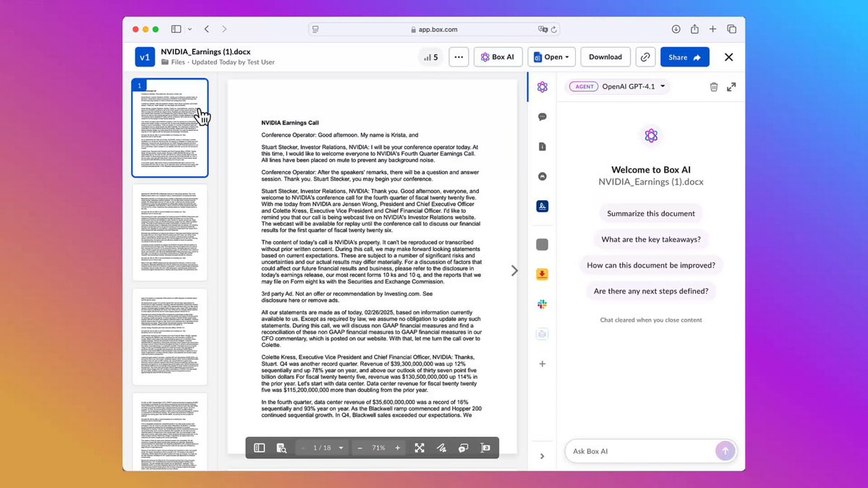The width and height of the screenshot is (868, 488).
Task: Send the message with the arrow button
Action: pos(725,451)
